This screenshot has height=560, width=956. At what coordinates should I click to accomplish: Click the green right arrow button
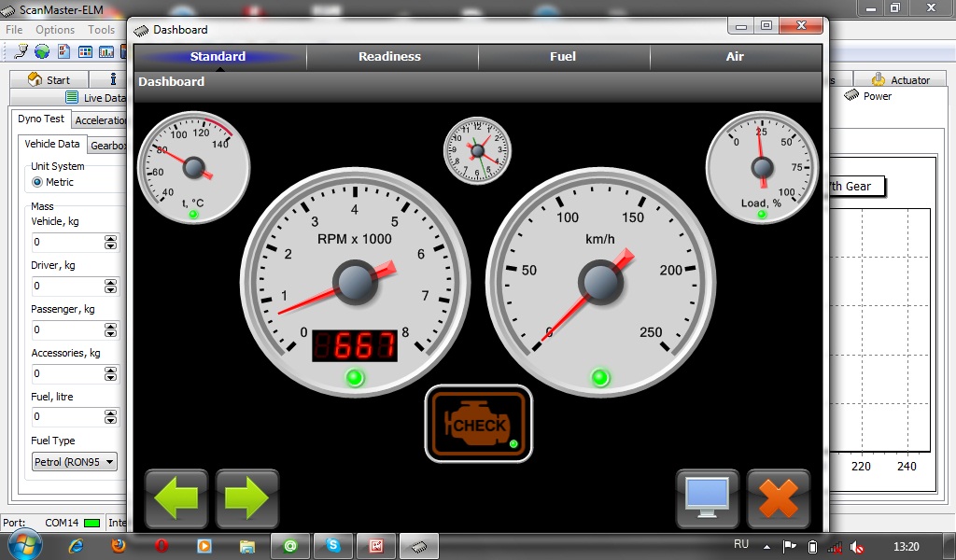247,499
